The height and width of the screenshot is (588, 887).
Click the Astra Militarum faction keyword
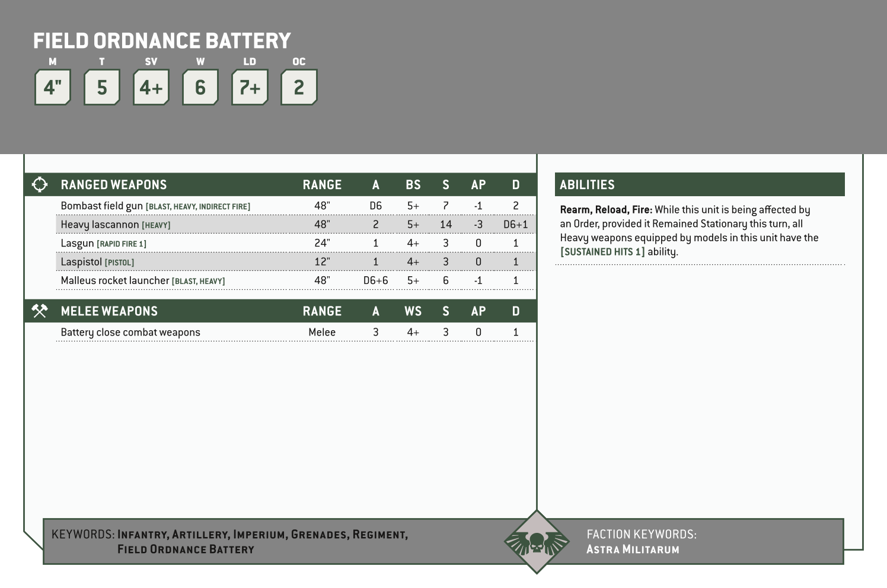(632, 549)
